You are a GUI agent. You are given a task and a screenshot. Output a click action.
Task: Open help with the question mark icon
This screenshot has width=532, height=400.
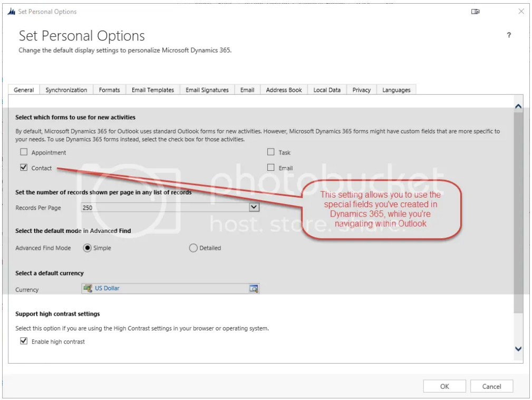pos(509,35)
